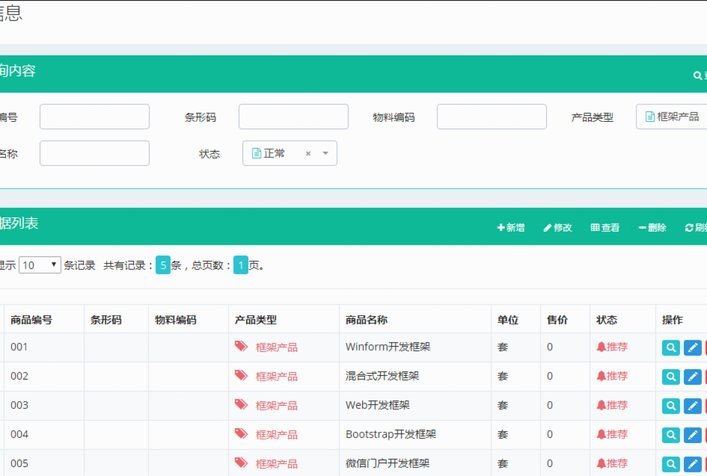Viewport: 707px width, 476px height.
Task: Click view magnifier icon for row 005
Action: (671, 464)
